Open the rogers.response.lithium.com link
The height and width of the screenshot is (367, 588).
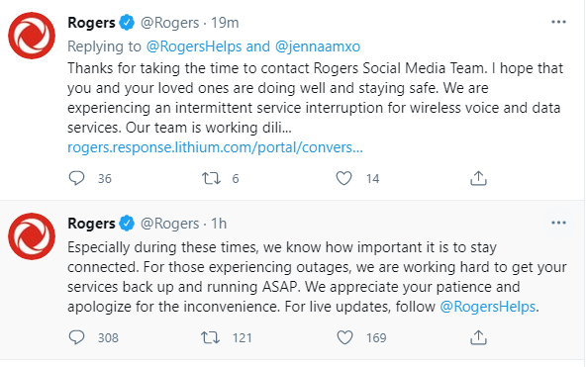[x=215, y=147]
